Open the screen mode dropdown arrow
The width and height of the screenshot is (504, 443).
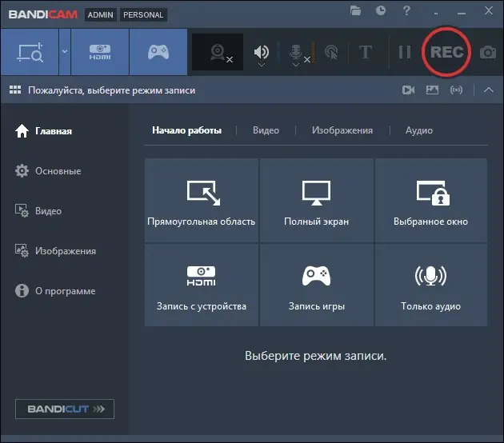[65, 51]
